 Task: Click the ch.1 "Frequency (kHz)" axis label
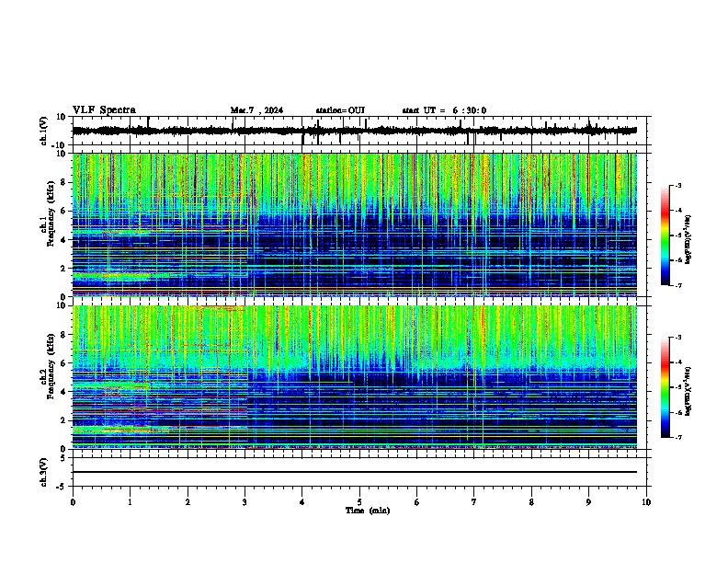(x=50, y=214)
